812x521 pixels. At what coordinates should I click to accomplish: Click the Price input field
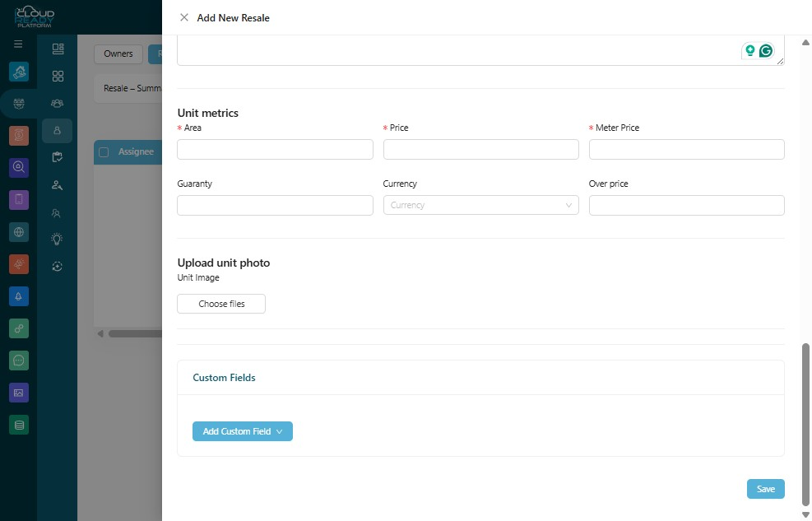point(480,149)
